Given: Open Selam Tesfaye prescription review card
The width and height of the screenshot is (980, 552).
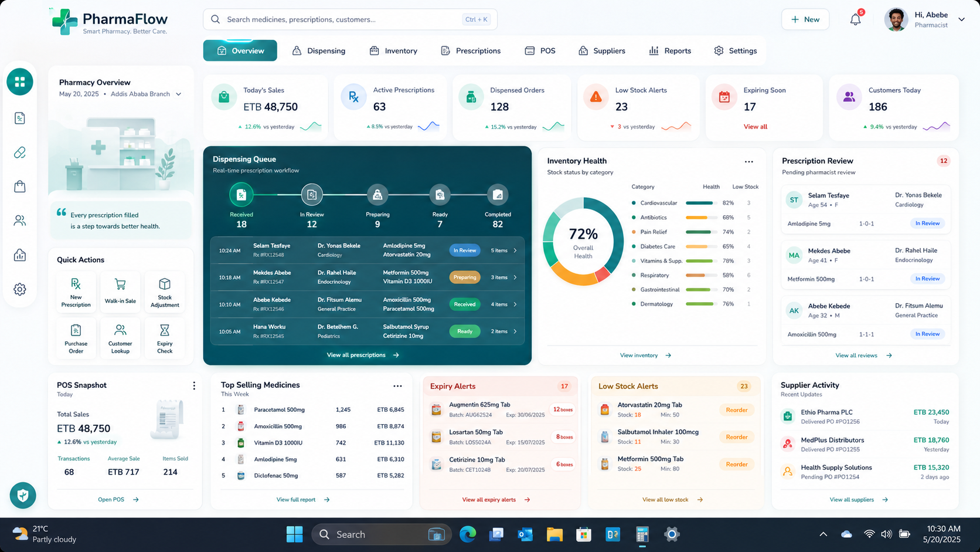Looking at the screenshot, I should point(866,209).
